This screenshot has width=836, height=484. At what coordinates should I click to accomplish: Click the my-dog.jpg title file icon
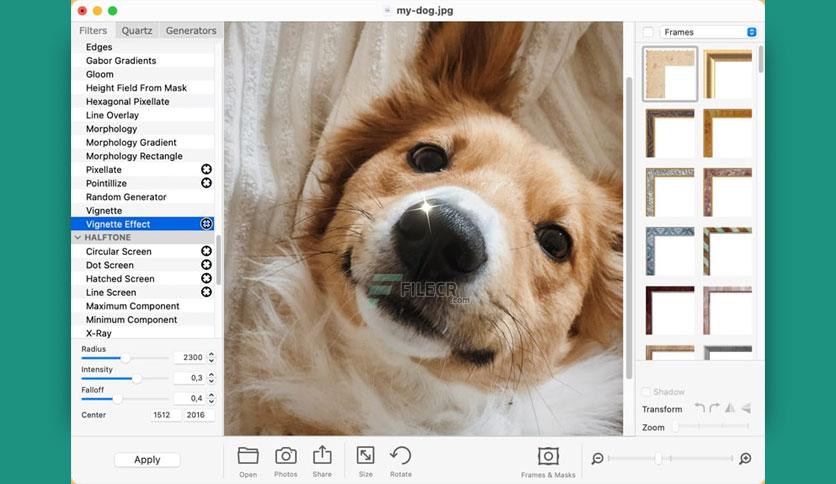(387, 10)
